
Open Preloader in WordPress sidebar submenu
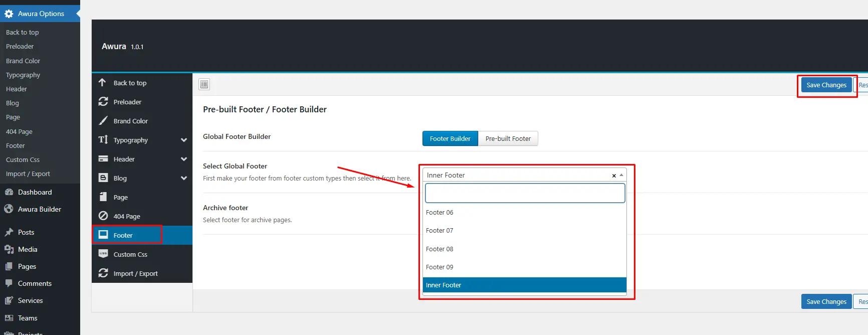(x=20, y=46)
